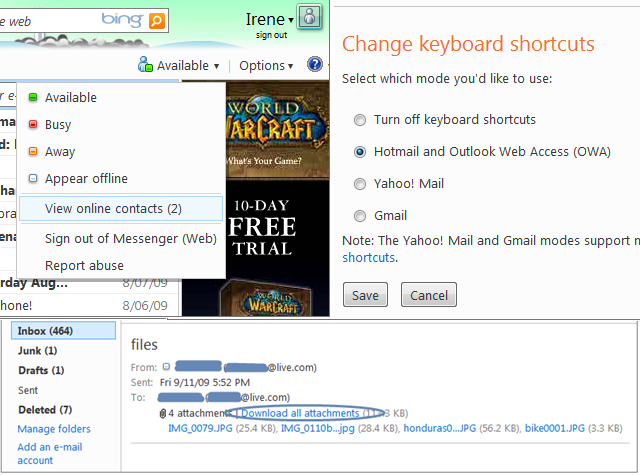Open the Deleted (7) folder

tap(45, 410)
